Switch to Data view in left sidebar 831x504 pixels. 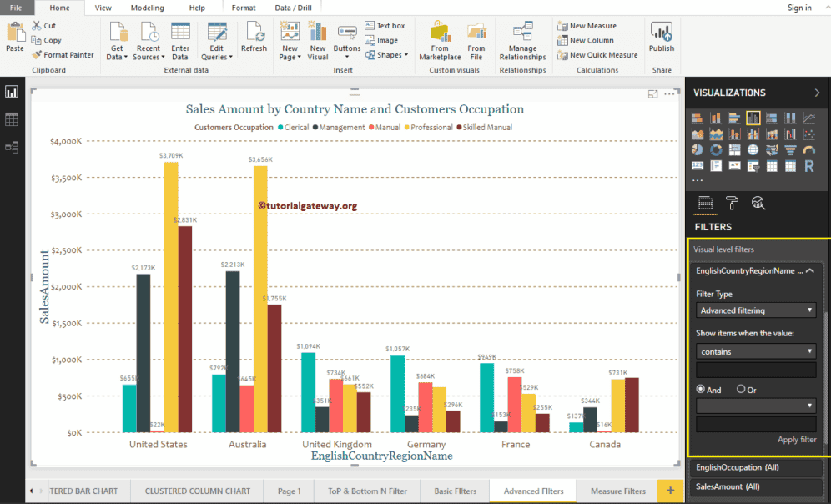(x=12, y=119)
